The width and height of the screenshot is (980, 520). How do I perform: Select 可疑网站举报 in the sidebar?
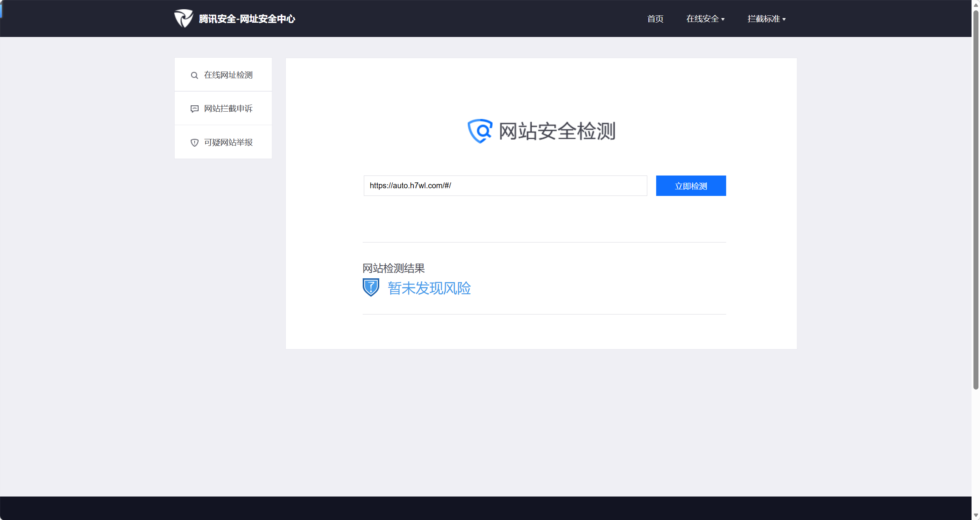pos(228,142)
